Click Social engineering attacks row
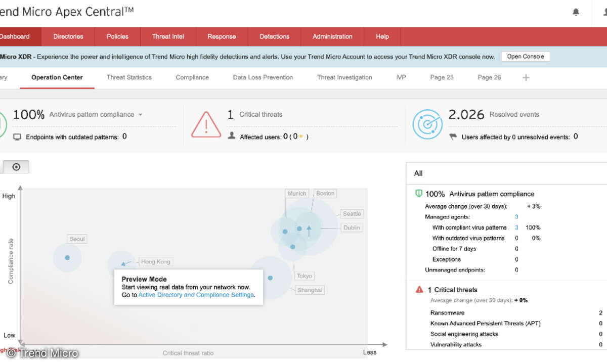This screenshot has height=364, width=607. click(516, 334)
